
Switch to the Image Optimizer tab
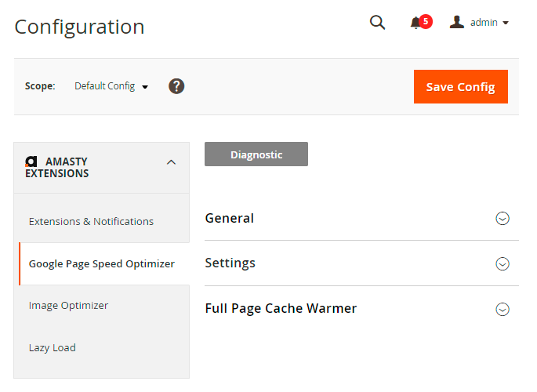point(68,305)
